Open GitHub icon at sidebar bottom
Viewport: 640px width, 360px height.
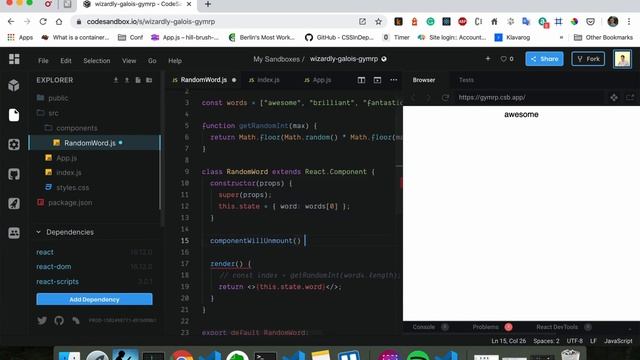59,320
